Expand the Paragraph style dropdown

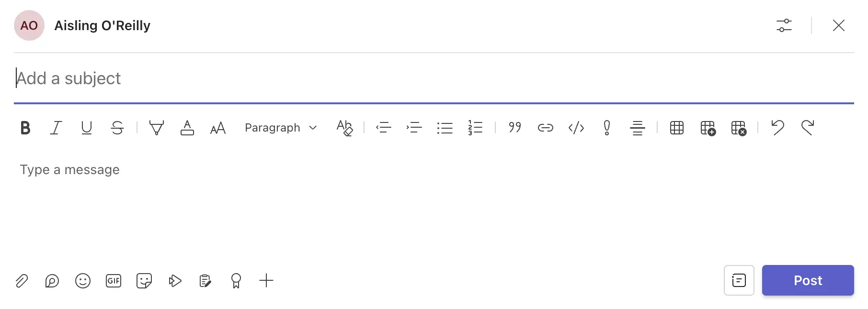[281, 128]
